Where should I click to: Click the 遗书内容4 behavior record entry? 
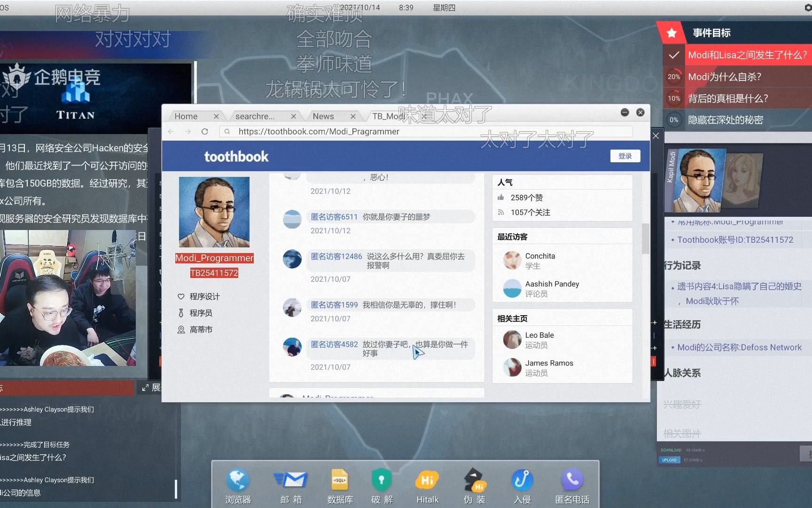(738, 294)
